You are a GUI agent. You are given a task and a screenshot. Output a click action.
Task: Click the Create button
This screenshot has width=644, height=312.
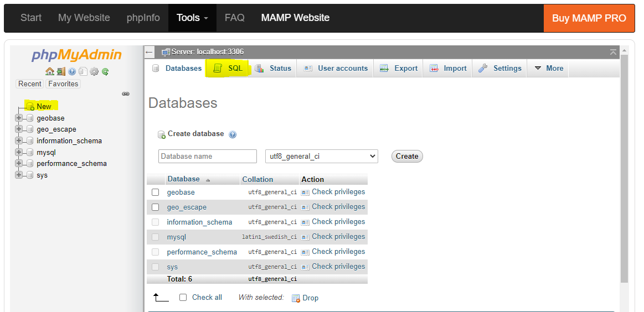click(407, 156)
